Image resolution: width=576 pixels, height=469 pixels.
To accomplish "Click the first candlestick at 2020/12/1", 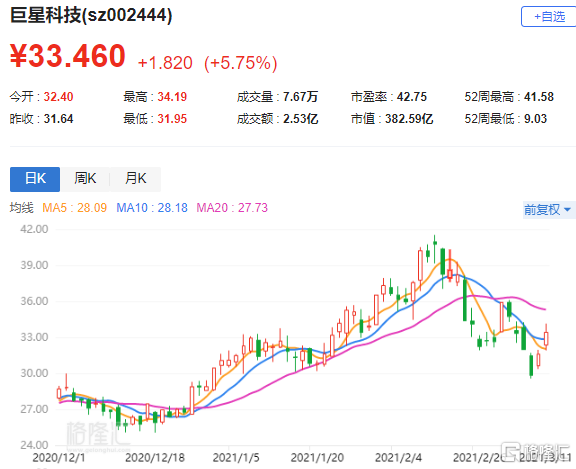I will pos(59,393).
